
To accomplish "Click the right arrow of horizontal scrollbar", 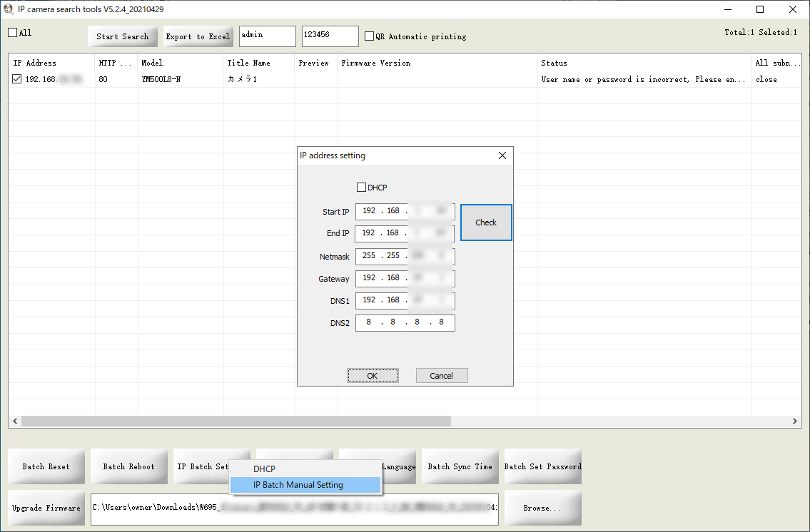I will [x=794, y=421].
